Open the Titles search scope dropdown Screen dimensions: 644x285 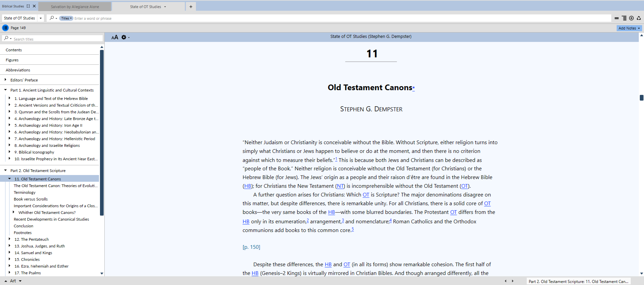pyautogui.click(x=66, y=18)
